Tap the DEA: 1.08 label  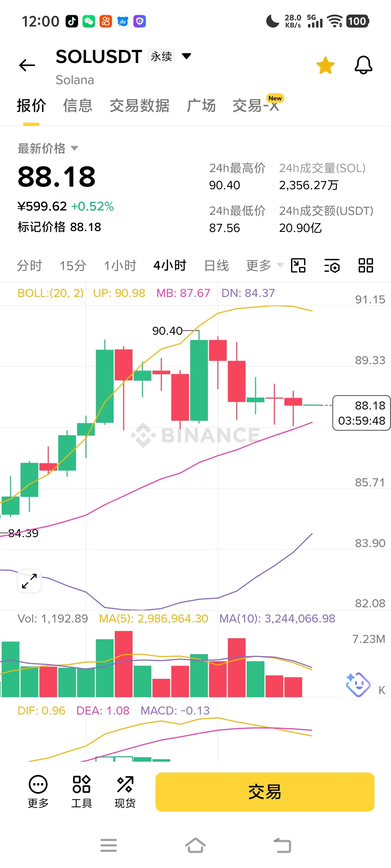click(x=103, y=711)
